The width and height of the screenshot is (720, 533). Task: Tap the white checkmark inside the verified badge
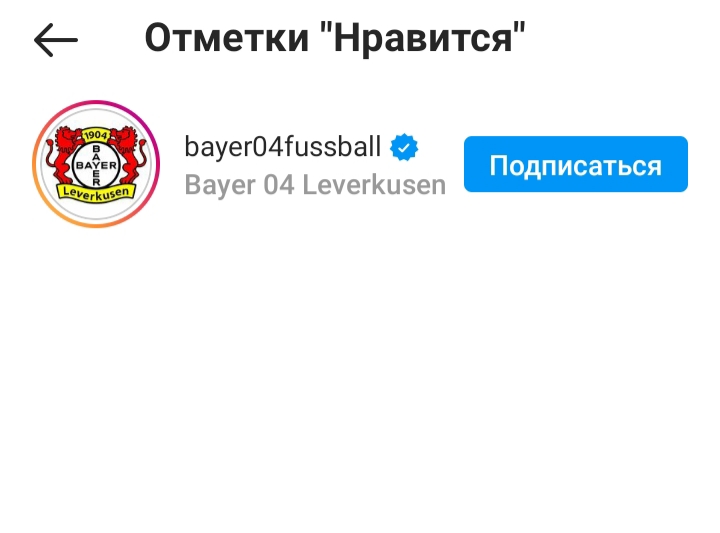pos(404,148)
